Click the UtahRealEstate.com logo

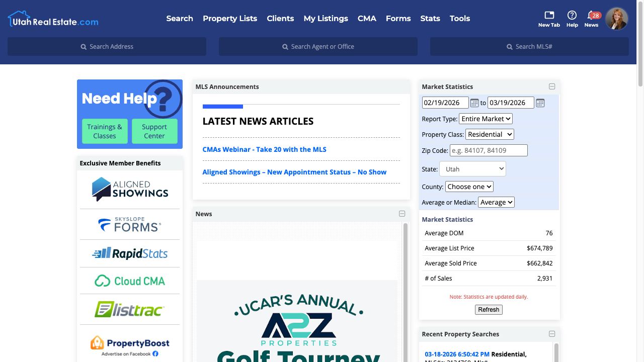53,19
